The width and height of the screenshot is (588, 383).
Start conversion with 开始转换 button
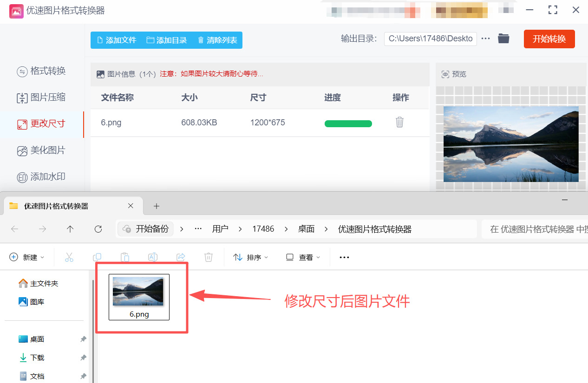coord(549,39)
